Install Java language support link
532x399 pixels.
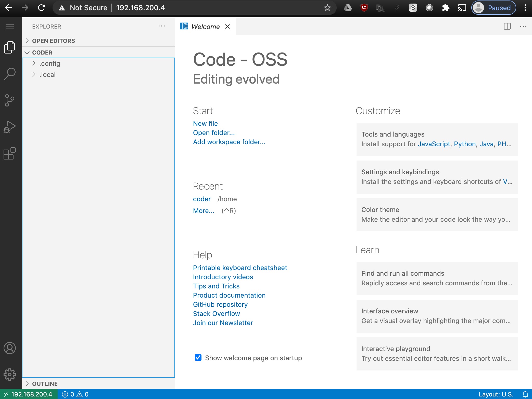pyautogui.click(x=486, y=144)
